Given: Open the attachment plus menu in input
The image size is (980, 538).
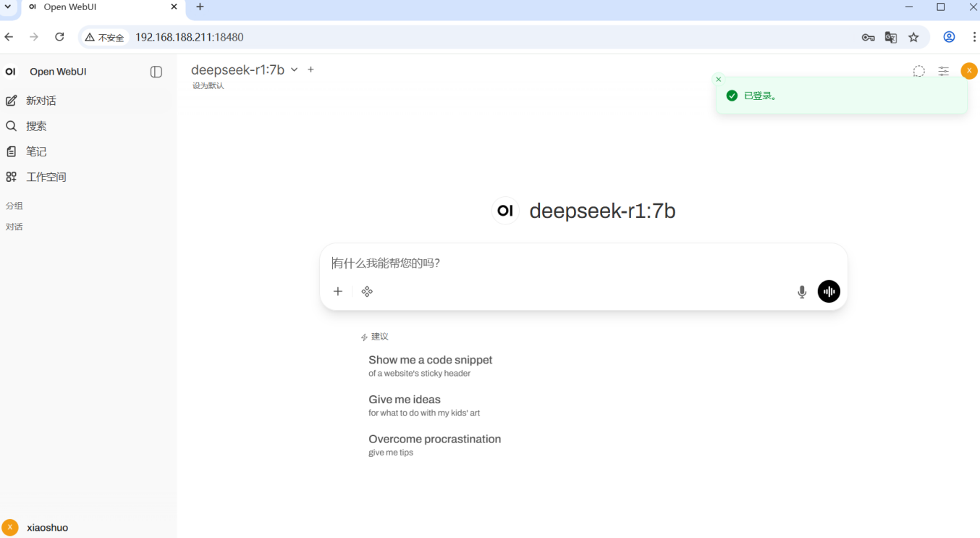Looking at the screenshot, I should coord(338,291).
